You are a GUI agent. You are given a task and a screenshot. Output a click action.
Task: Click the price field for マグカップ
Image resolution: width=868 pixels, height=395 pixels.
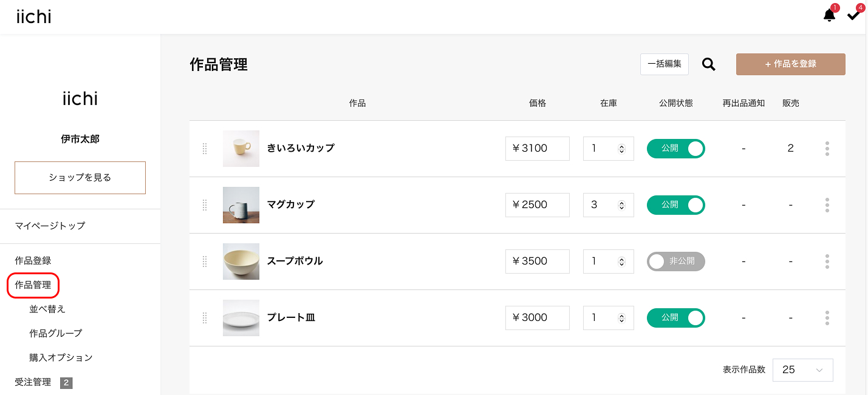[537, 205]
